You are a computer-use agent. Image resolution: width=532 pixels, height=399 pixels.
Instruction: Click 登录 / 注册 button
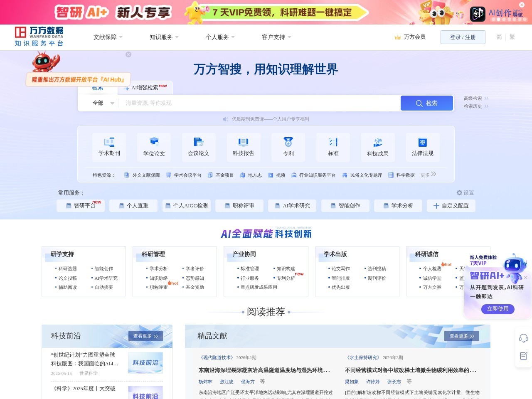pos(463,37)
